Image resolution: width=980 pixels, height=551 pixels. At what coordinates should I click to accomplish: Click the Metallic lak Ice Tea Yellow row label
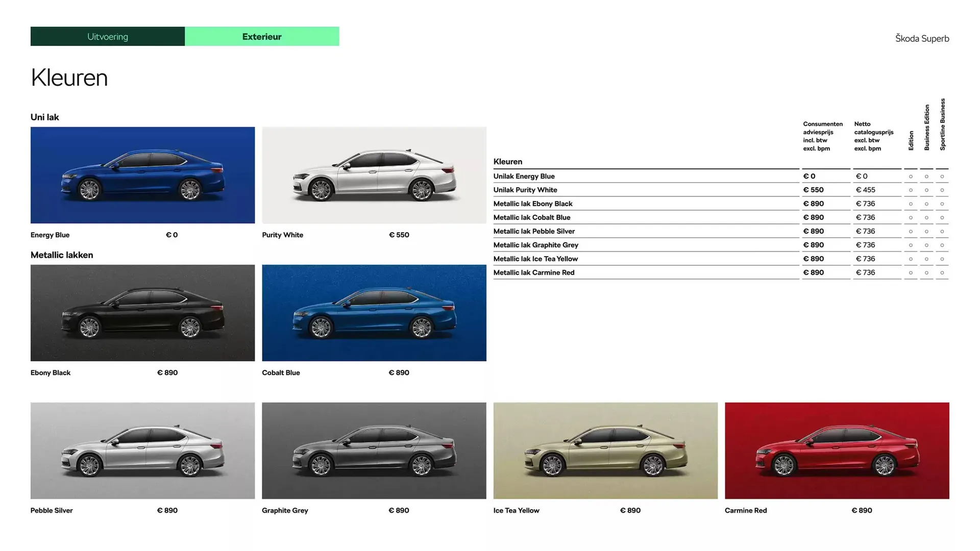pos(535,259)
